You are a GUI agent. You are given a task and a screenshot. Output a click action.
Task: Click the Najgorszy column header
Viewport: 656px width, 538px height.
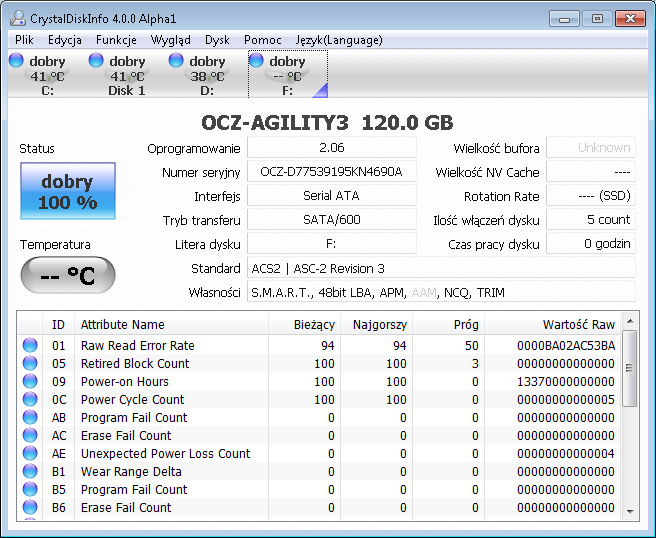pos(377,324)
